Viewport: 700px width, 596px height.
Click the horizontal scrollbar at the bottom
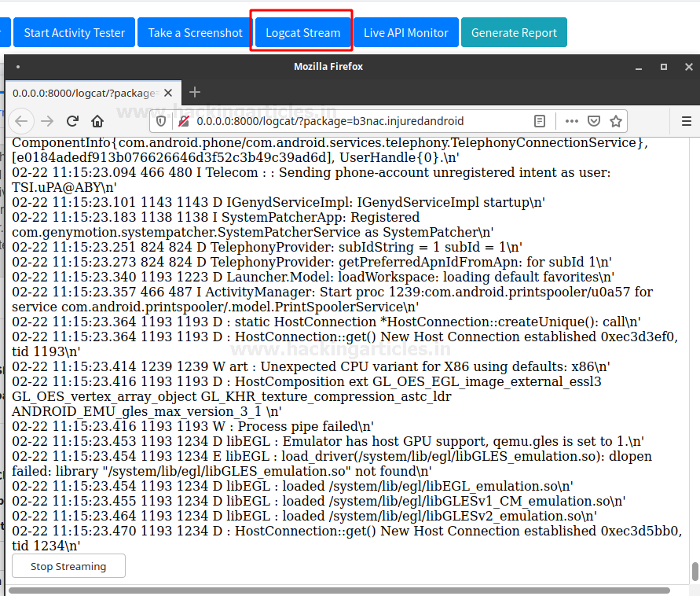point(338,590)
